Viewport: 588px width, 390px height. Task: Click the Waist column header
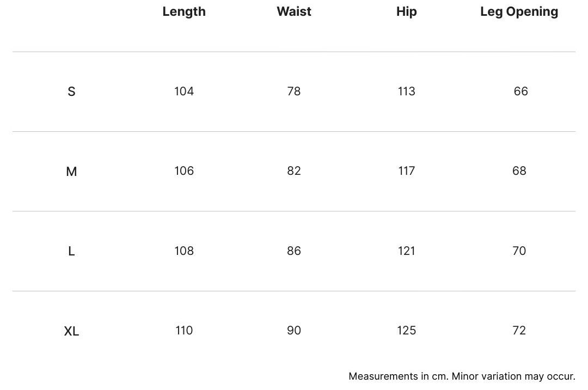click(x=294, y=12)
